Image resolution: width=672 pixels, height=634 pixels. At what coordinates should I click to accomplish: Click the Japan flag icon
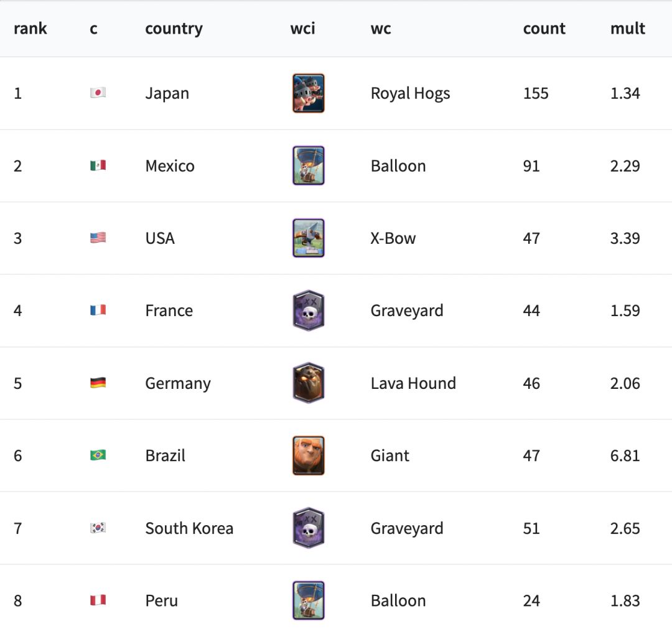(x=98, y=93)
